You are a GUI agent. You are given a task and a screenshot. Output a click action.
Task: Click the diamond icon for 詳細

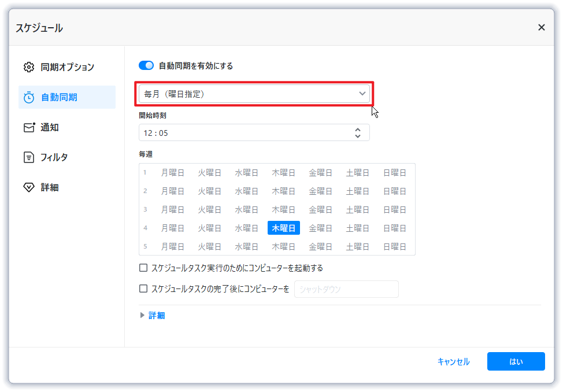tap(29, 187)
